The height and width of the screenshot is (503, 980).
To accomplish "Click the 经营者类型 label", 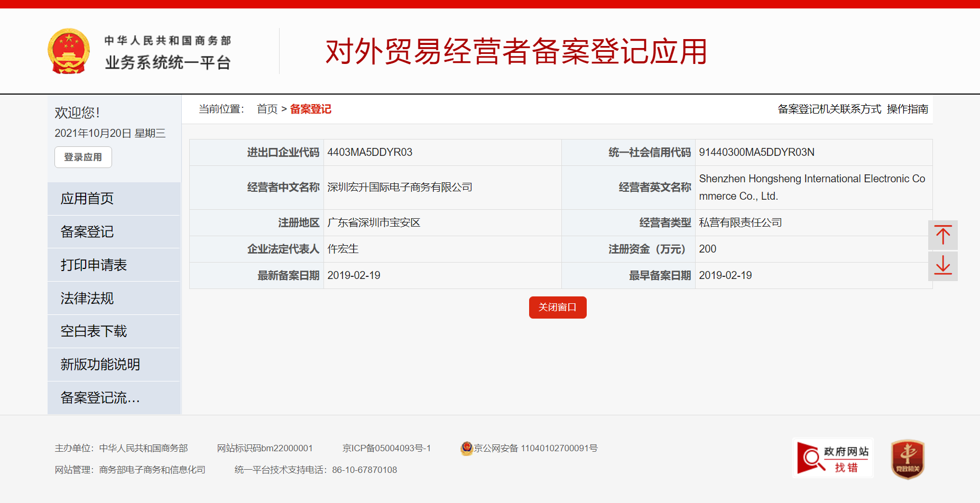I will click(x=665, y=222).
